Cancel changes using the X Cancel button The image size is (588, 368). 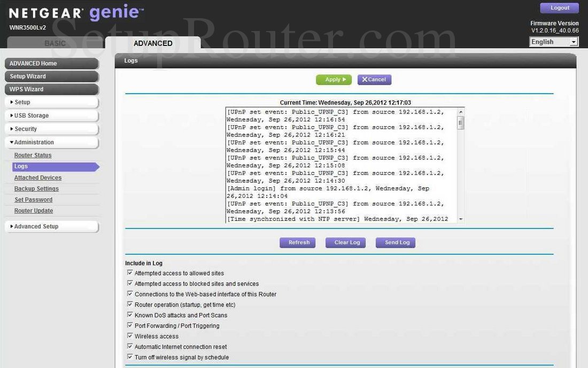pyautogui.click(x=374, y=79)
